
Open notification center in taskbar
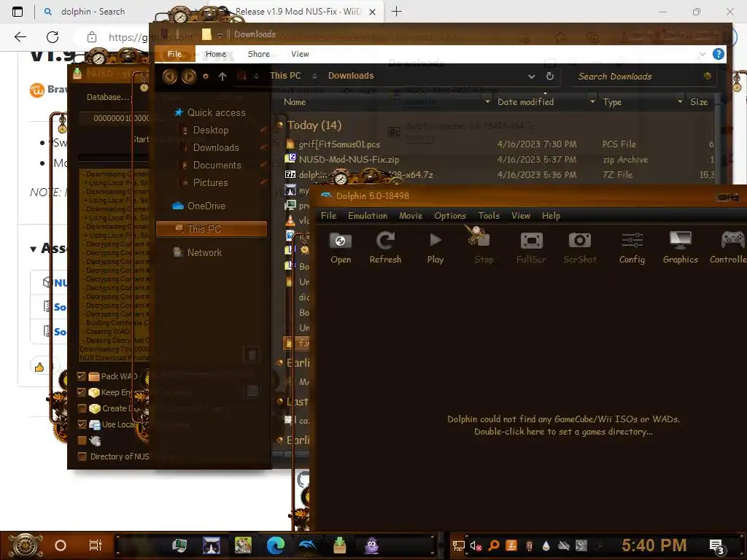(x=717, y=546)
